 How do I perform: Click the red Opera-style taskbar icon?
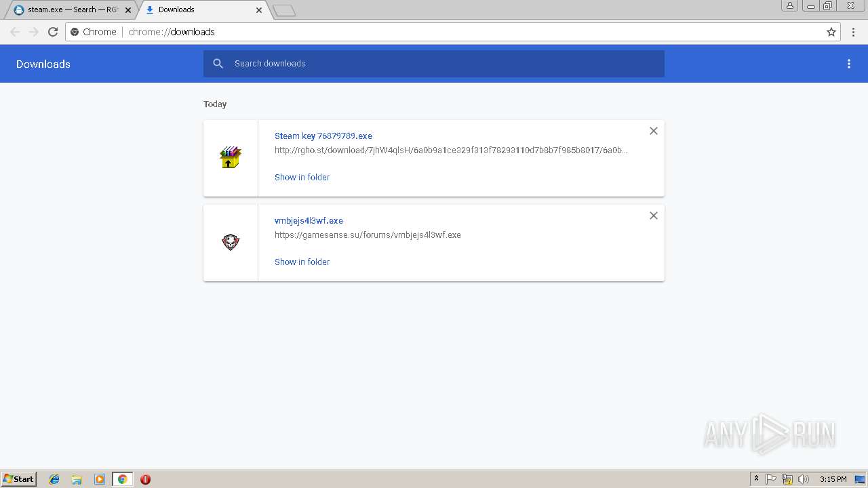click(145, 479)
